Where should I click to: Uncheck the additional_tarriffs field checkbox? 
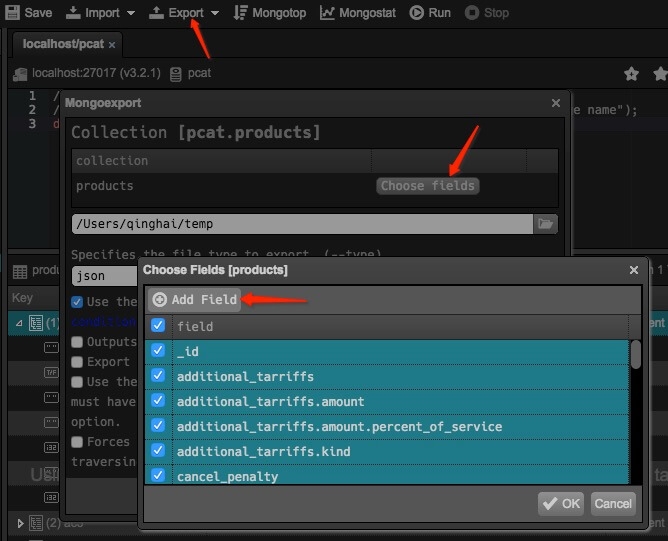coord(158,376)
